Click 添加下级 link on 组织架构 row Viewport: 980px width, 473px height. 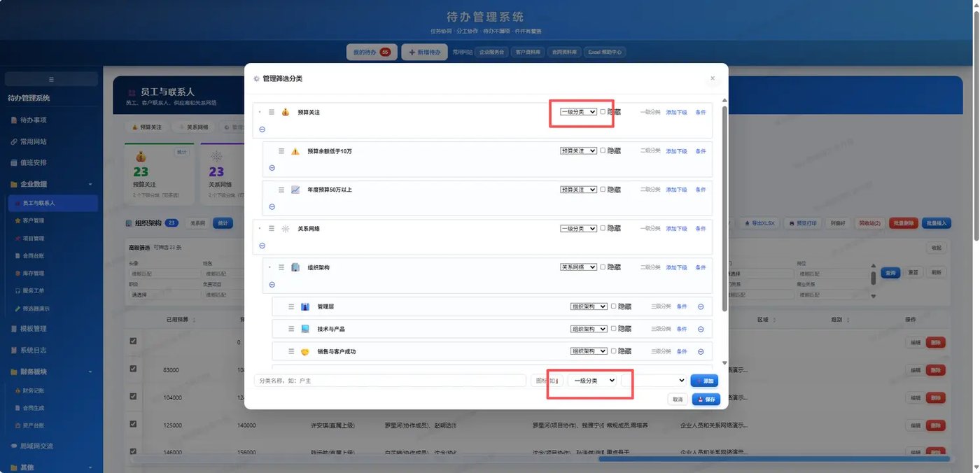point(676,267)
